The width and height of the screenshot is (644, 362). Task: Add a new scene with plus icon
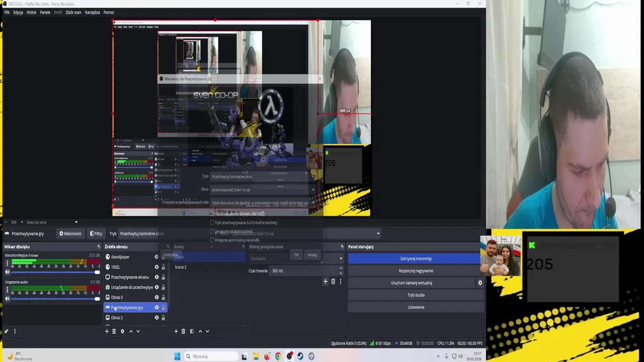(176, 331)
